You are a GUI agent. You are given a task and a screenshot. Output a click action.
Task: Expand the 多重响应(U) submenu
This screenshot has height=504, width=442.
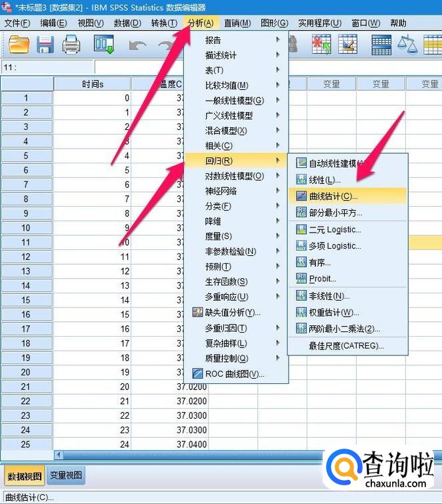click(236, 297)
